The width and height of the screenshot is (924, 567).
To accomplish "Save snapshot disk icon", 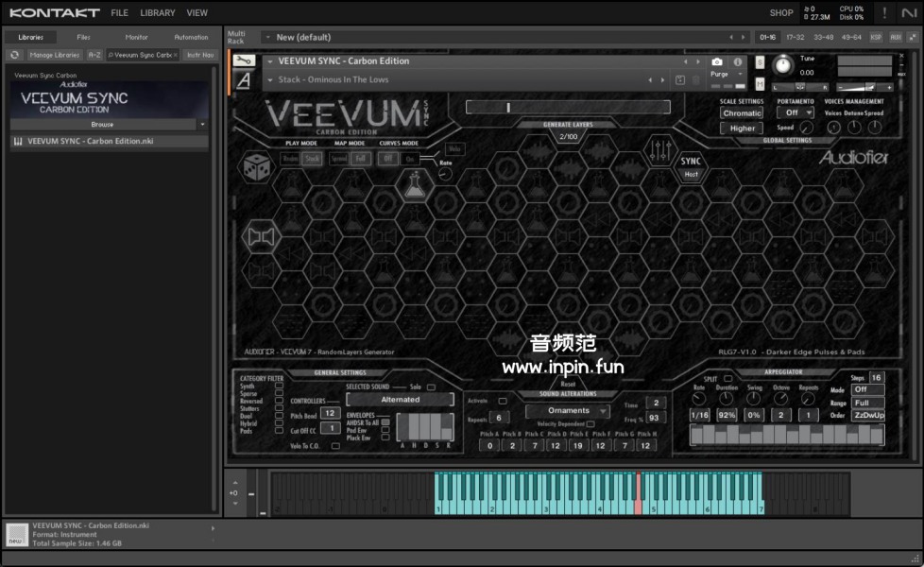I will coord(680,80).
